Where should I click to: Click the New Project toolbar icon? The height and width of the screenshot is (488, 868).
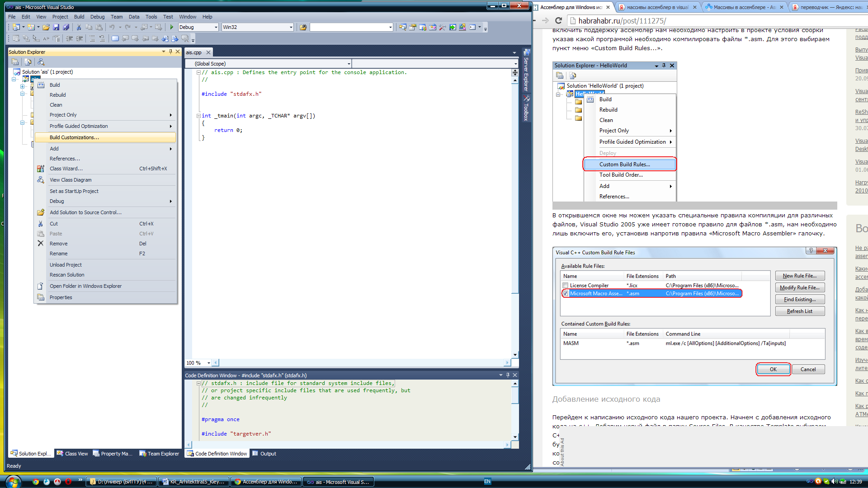[x=16, y=27]
